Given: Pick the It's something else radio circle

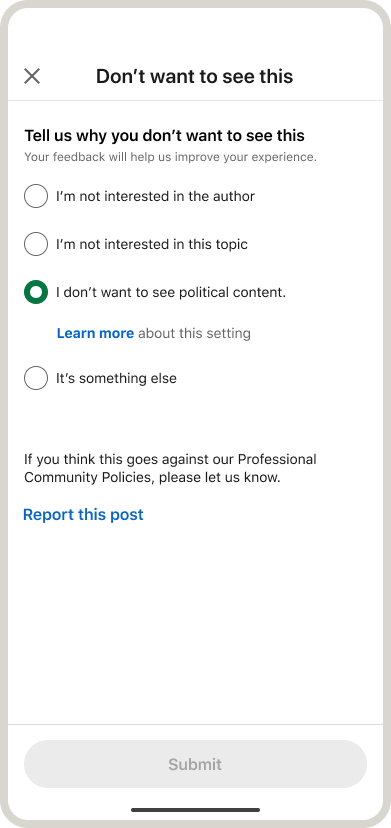Looking at the screenshot, I should 36,378.
